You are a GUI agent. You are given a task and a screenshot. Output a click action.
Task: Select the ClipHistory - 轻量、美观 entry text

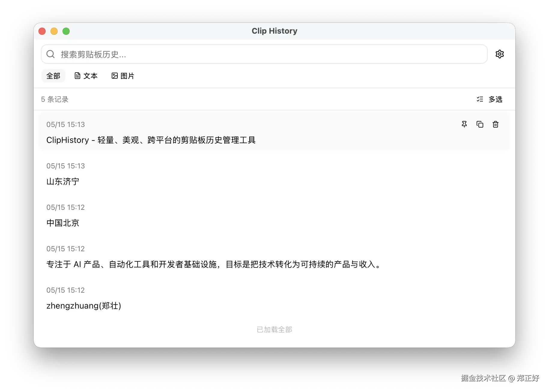(x=151, y=140)
